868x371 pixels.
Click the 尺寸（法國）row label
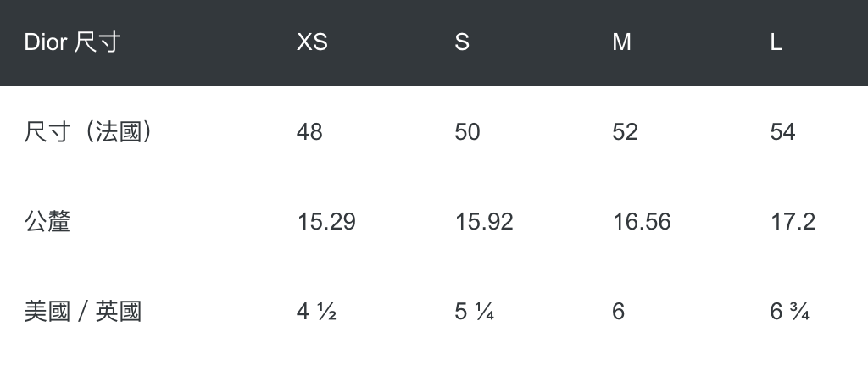tap(88, 132)
